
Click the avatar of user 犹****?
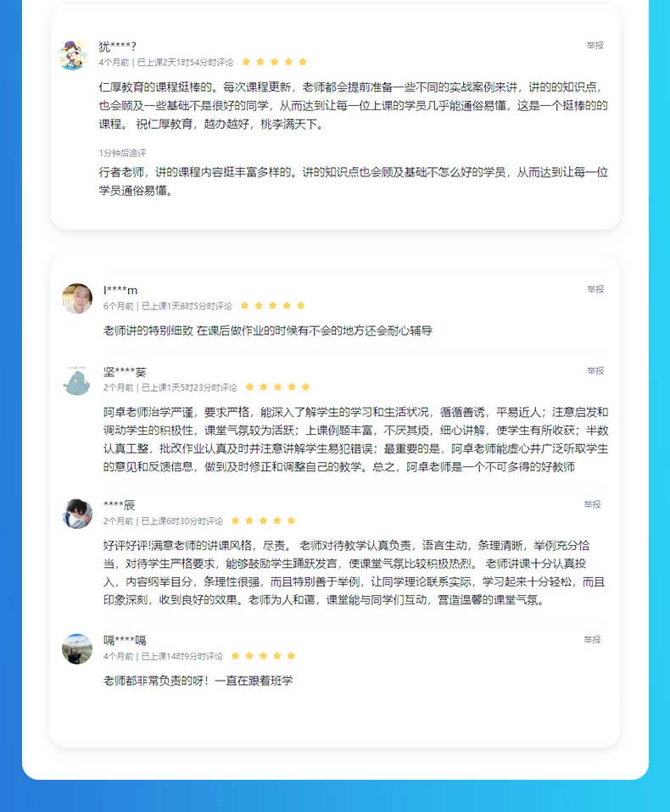click(x=73, y=55)
